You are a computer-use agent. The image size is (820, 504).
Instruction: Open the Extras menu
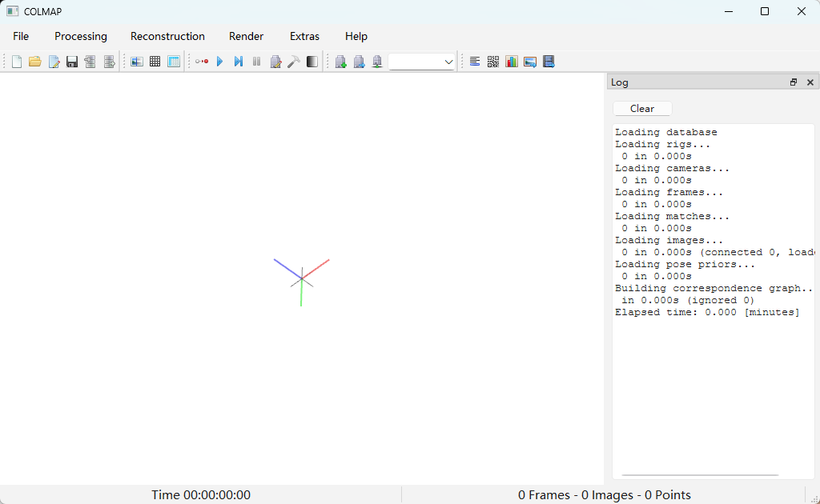point(305,36)
